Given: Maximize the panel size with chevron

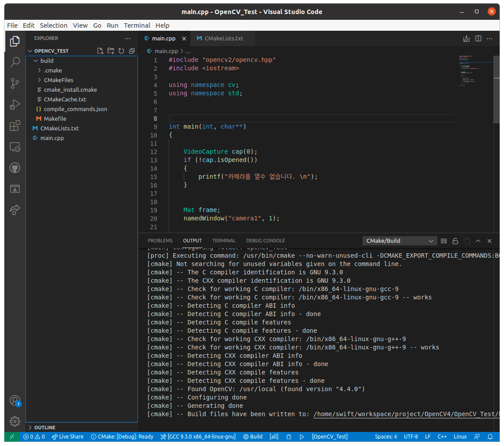Looking at the screenshot, I should [478, 241].
